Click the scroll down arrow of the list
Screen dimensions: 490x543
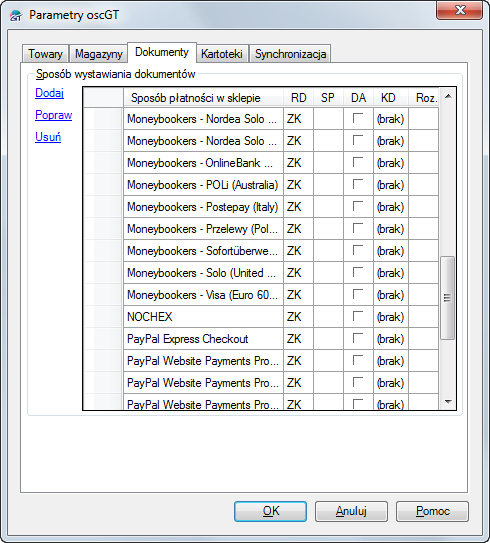tap(448, 402)
